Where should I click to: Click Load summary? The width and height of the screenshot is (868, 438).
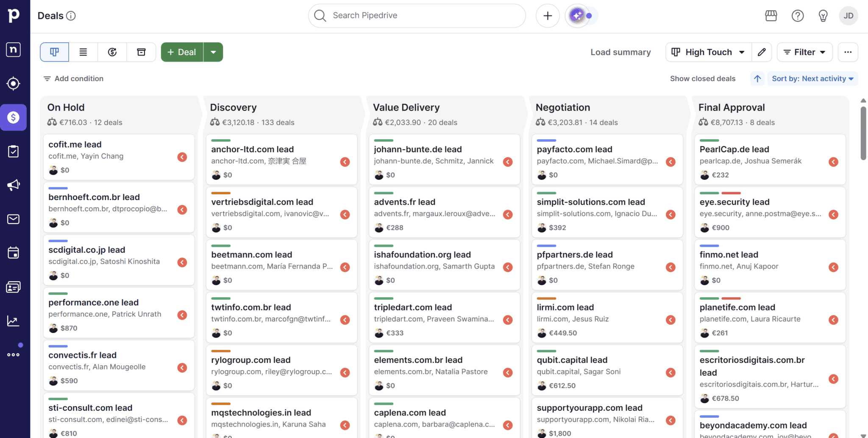click(x=620, y=52)
